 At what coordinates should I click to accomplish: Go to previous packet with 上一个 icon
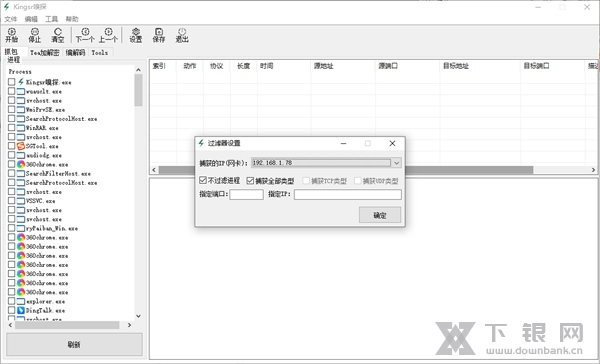pos(108,35)
